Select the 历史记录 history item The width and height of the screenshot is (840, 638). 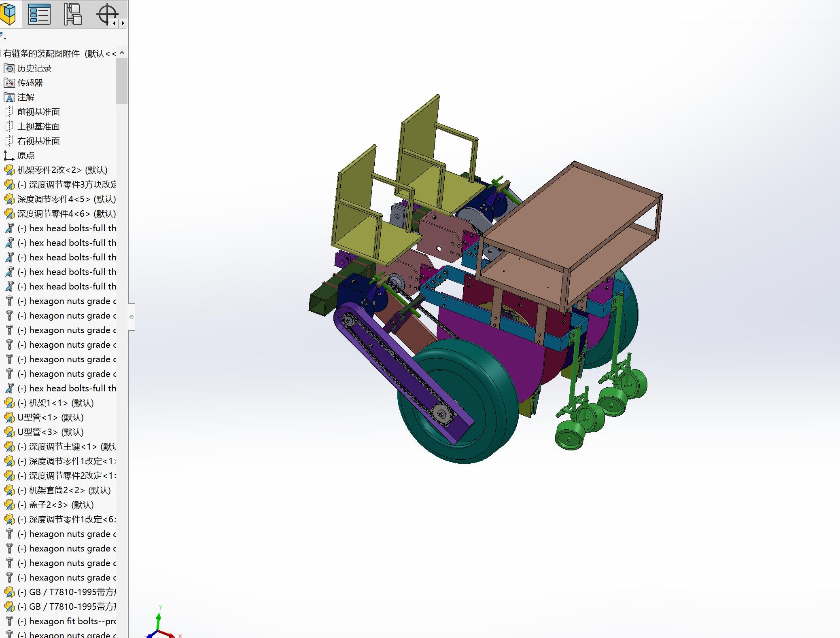coord(34,68)
